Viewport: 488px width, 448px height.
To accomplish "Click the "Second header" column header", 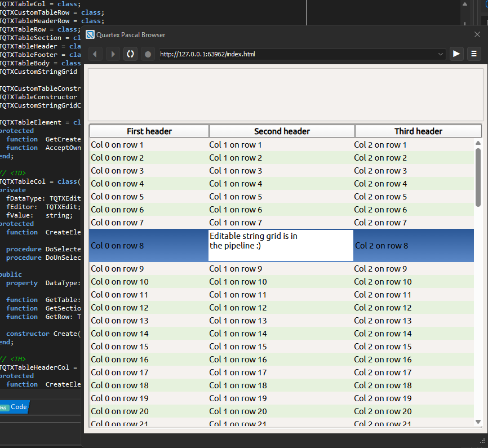I will (282, 131).
